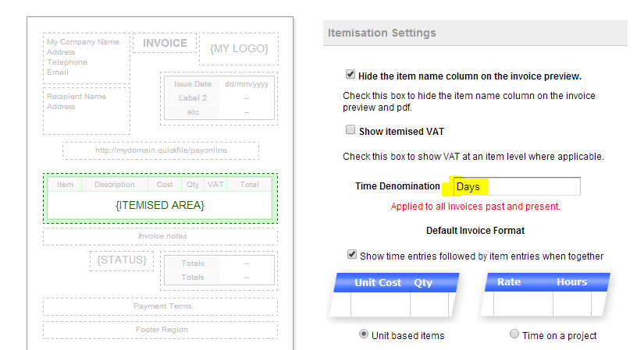The image size is (644, 350).
Task: Uncheck Show time entries followed by item entries
Action: 352,255
